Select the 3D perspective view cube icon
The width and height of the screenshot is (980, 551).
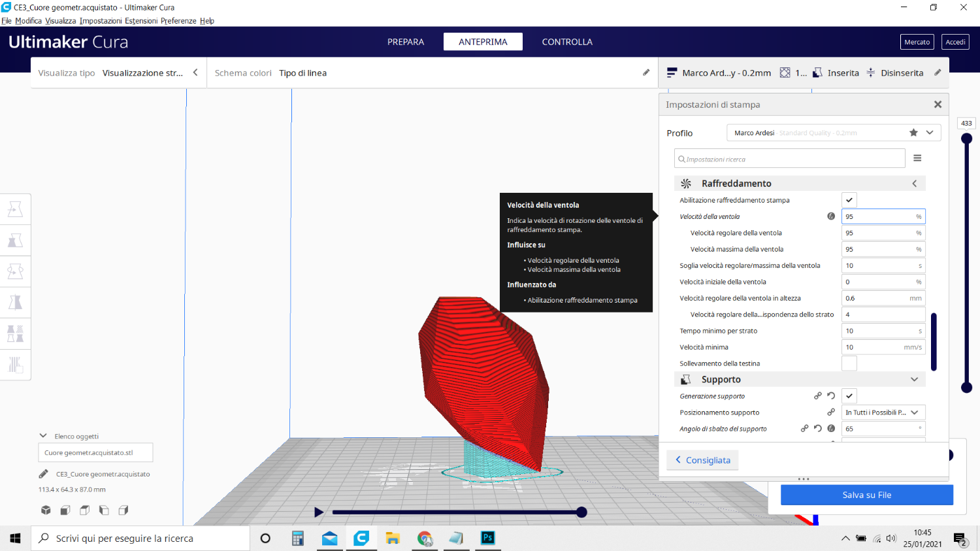tap(46, 510)
